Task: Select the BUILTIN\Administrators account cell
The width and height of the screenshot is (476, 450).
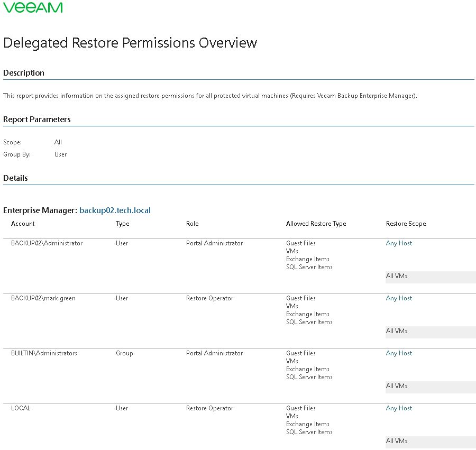Action: pos(44,353)
